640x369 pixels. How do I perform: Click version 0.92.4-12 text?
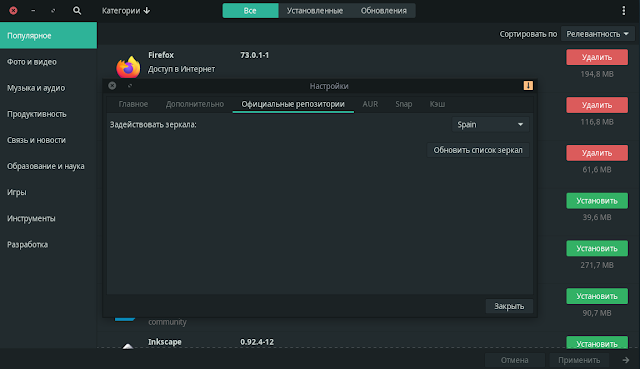click(257, 342)
